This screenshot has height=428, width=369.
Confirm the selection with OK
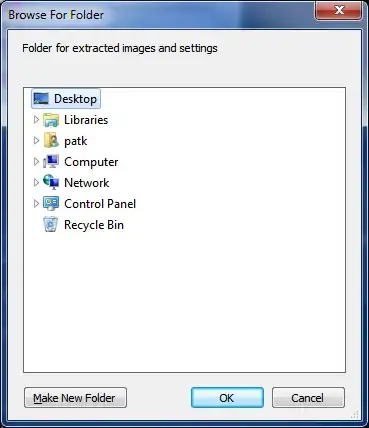click(227, 398)
